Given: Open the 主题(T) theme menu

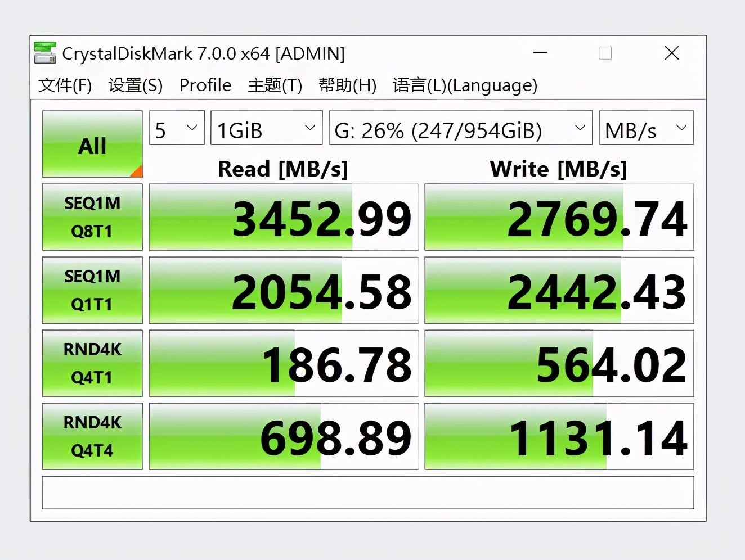Looking at the screenshot, I should pos(275,85).
